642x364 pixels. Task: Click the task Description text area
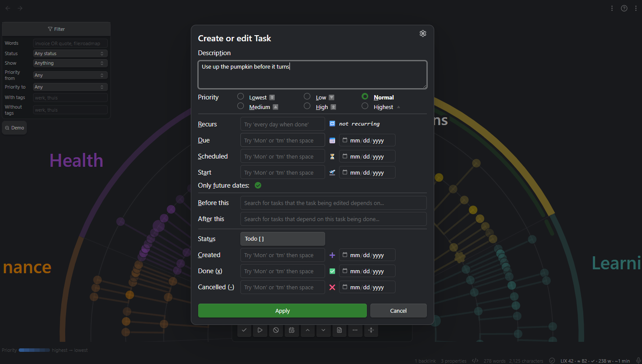point(313,75)
